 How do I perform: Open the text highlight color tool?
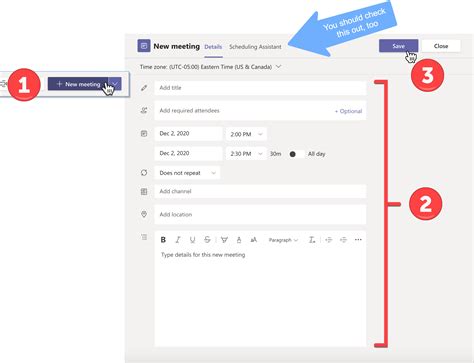click(x=224, y=240)
